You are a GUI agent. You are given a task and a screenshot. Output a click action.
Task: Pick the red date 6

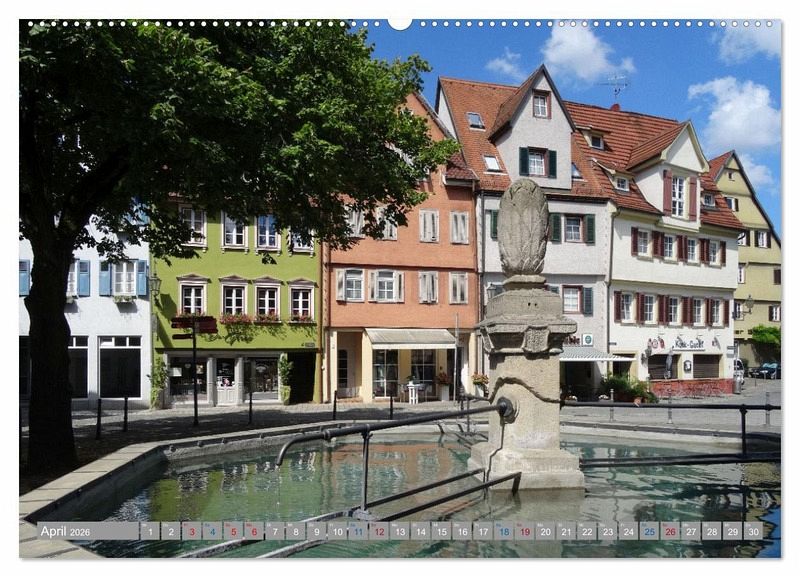click(254, 531)
